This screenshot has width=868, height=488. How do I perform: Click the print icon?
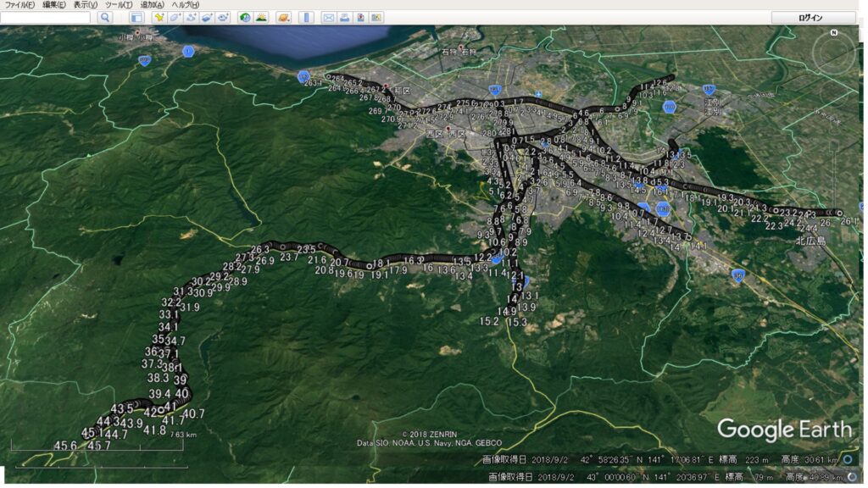[344, 17]
